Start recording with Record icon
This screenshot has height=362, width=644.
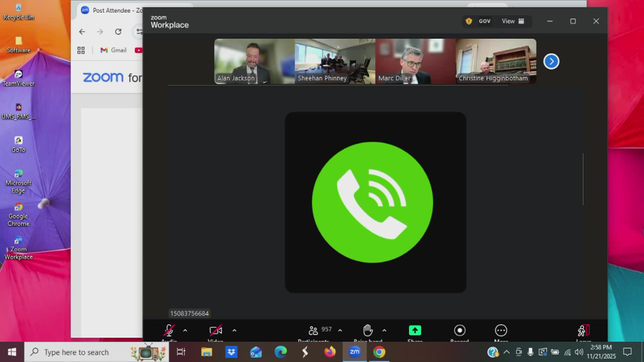click(460, 330)
